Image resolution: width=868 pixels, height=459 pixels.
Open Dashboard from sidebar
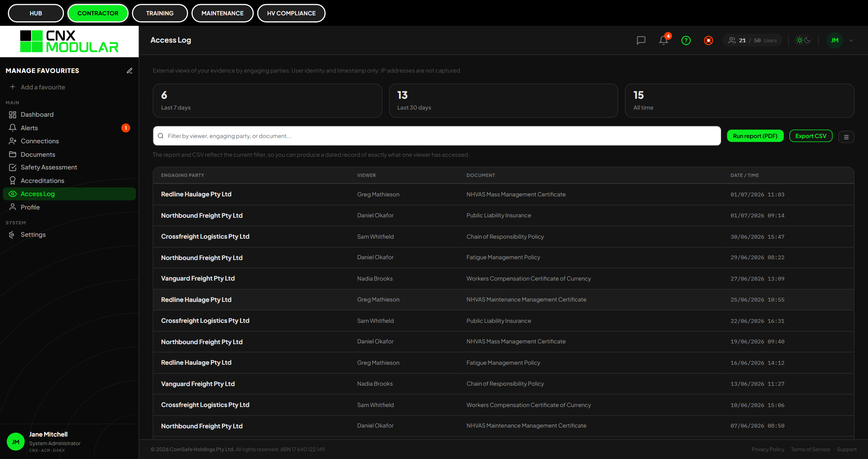(69, 114)
